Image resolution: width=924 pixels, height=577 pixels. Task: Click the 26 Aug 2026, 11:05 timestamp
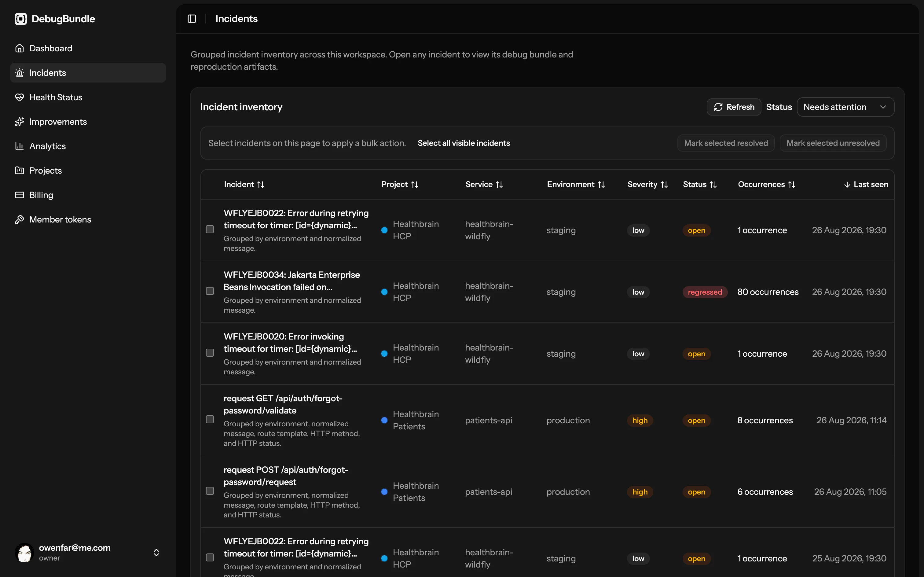tap(850, 492)
